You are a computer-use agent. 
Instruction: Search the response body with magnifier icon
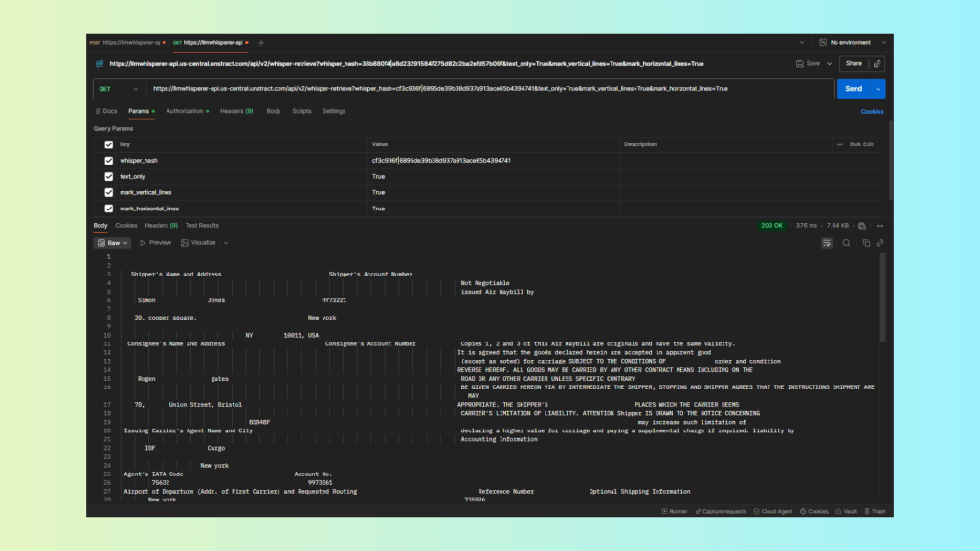846,243
